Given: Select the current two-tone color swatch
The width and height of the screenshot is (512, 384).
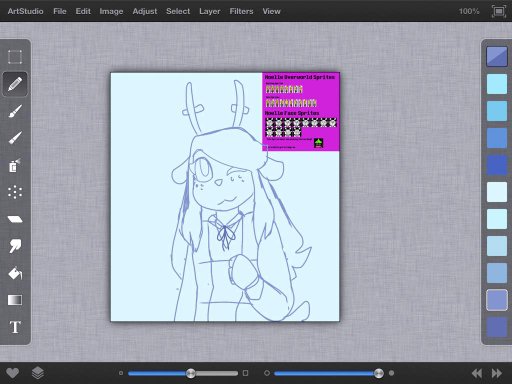Looking at the screenshot, I should (x=497, y=57).
